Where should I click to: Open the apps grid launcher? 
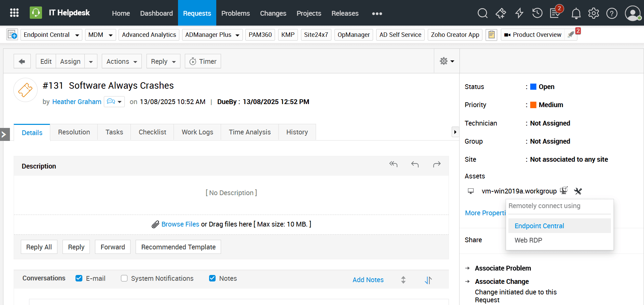[x=14, y=13]
